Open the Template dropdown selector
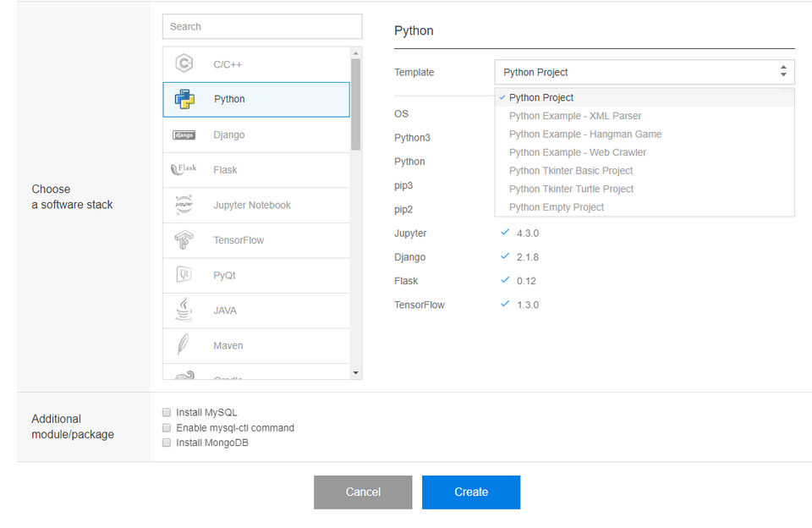 [x=645, y=72]
